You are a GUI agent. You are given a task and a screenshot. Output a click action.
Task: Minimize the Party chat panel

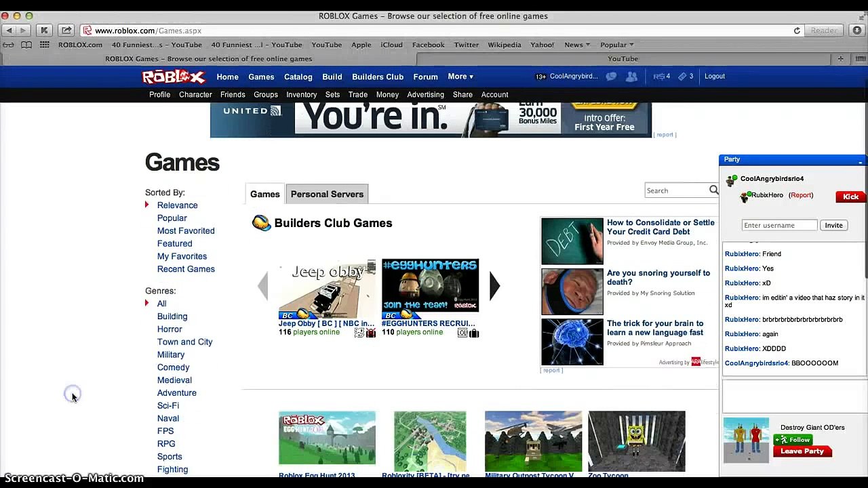(860, 161)
